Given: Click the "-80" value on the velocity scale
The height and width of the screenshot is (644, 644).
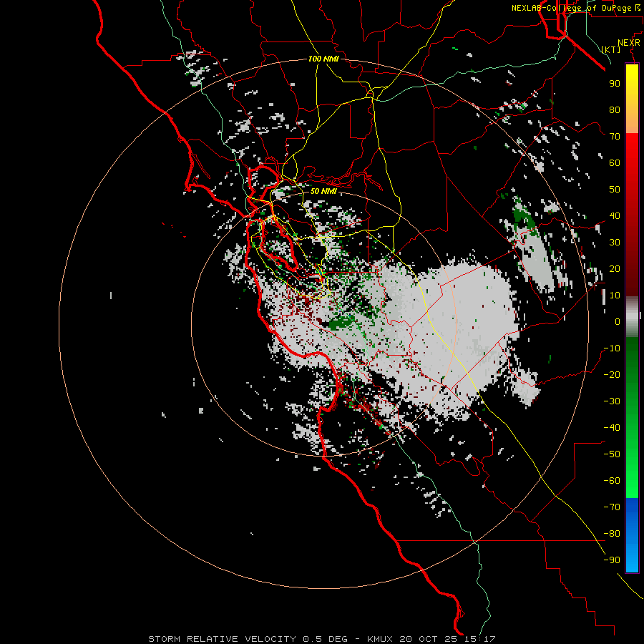Looking at the screenshot, I should 612,534.
